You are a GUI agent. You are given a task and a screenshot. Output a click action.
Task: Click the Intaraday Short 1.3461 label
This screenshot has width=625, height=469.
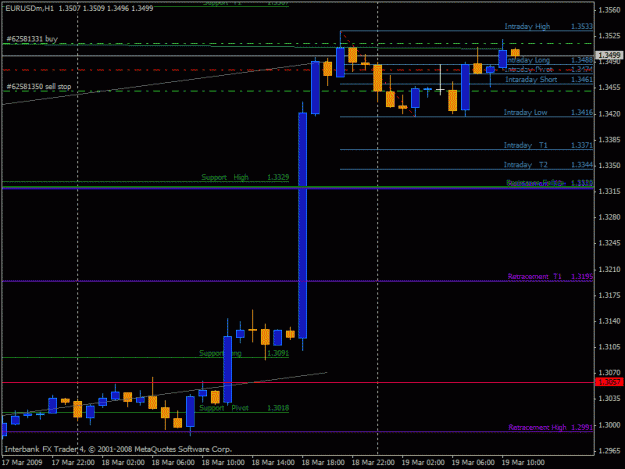click(x=548, y=79)
